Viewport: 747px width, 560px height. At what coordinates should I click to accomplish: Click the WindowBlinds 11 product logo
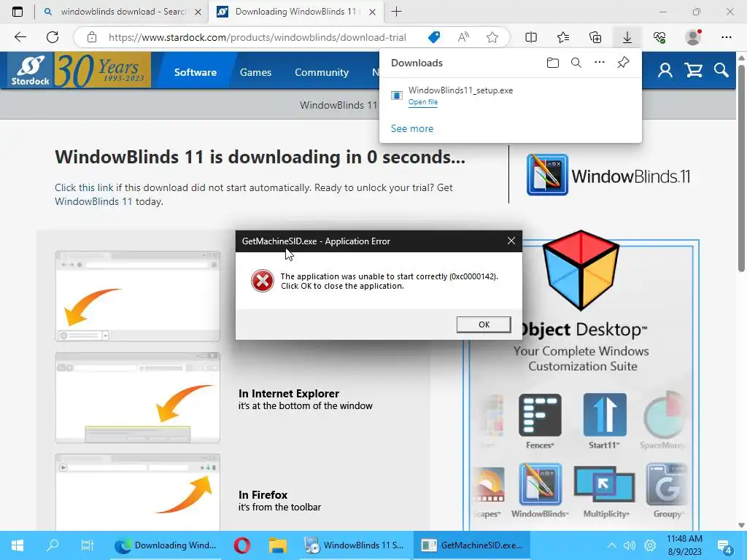pos(608,175)
